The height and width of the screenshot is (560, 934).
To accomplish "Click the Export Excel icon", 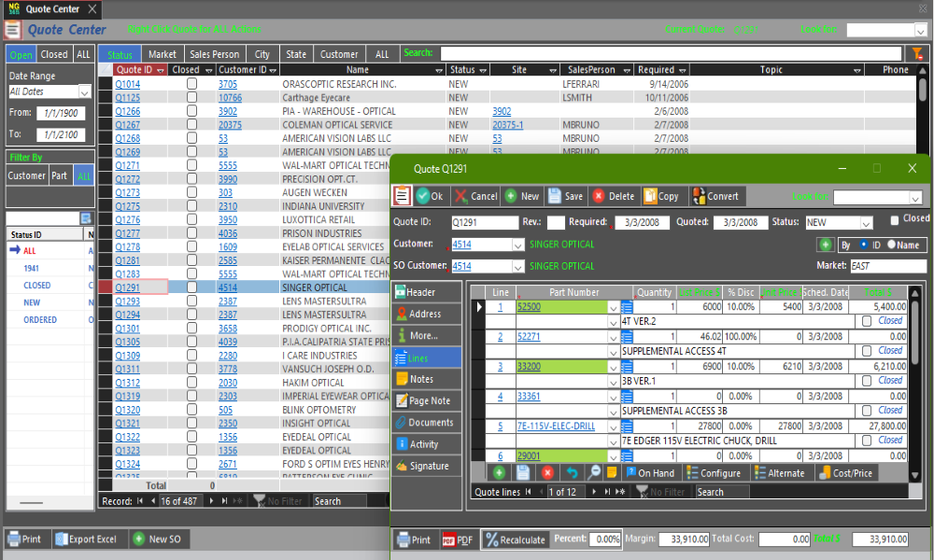I will tap(61, 539).
